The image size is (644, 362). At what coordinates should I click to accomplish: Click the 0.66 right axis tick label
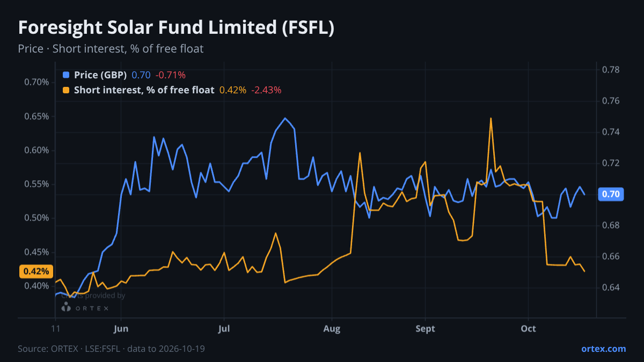tap(611, 256)
